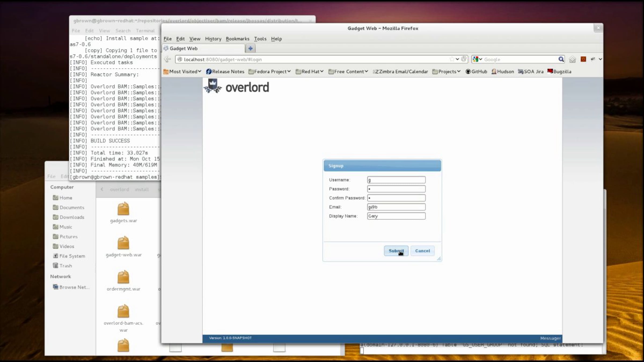
Task: Open Trash in the file manager sidebar
Action: pyautogui.click(x=63, y=266)
